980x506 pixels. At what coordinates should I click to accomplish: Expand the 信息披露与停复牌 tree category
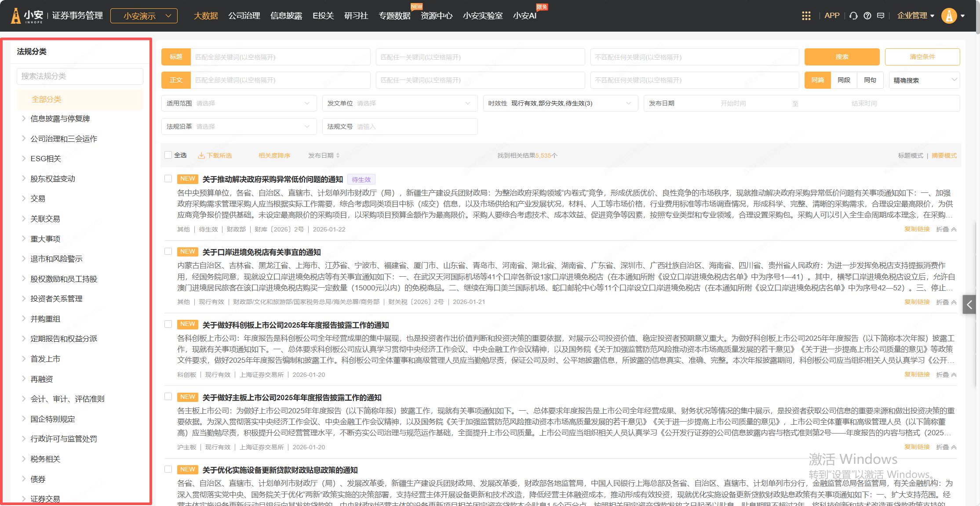coord(24,119)
